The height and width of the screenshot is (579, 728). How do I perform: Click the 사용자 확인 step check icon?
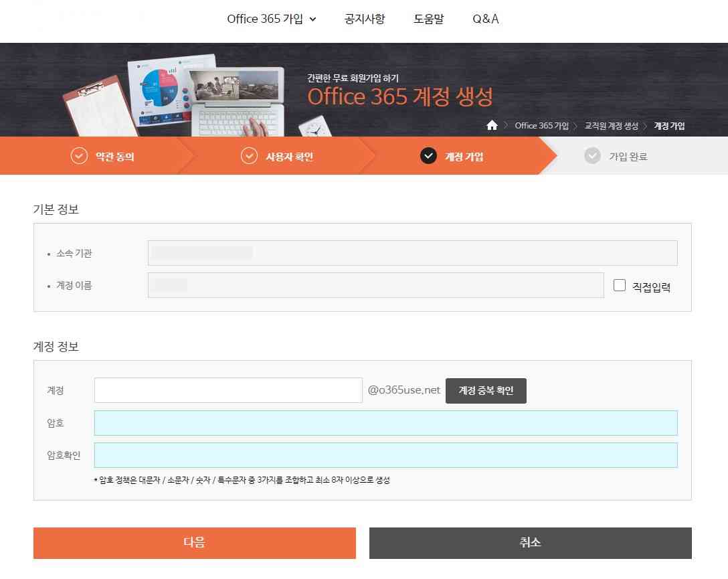(x=250, y=156)
